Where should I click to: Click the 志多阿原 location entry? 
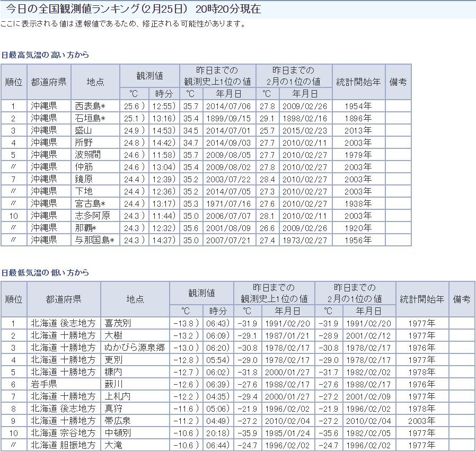coord(92,216)
